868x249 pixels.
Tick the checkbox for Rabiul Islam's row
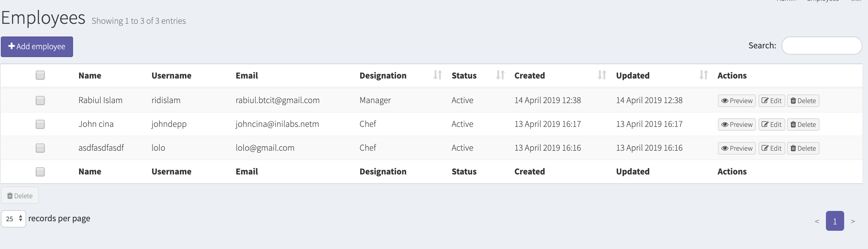point(40,100)
